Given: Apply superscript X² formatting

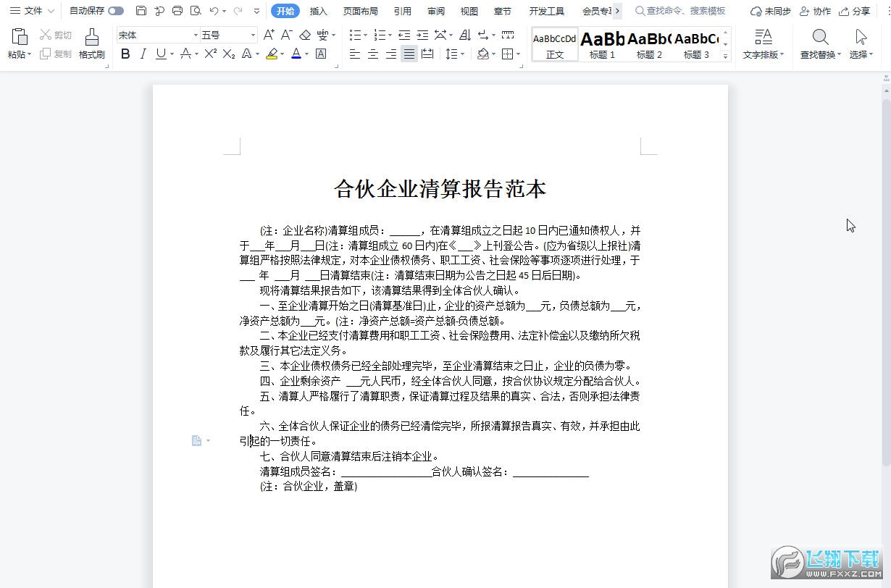Looking at the screenshot, I should (x=210, y=54).
